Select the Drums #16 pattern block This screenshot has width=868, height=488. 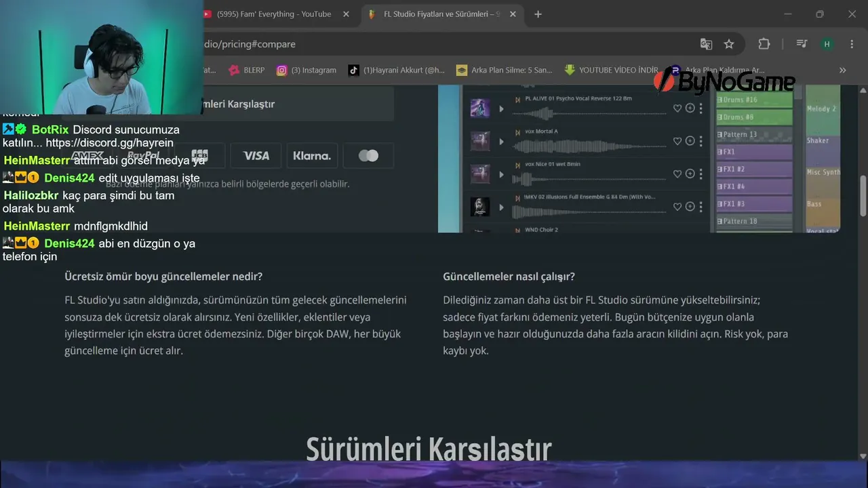754,100
